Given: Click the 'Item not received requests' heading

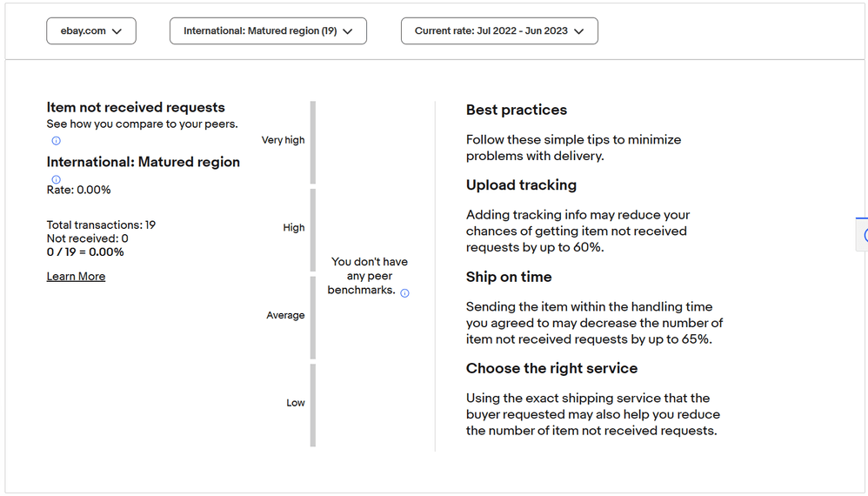Looking at the screenshot, I should pyautogui.click(x=136, y=107).
